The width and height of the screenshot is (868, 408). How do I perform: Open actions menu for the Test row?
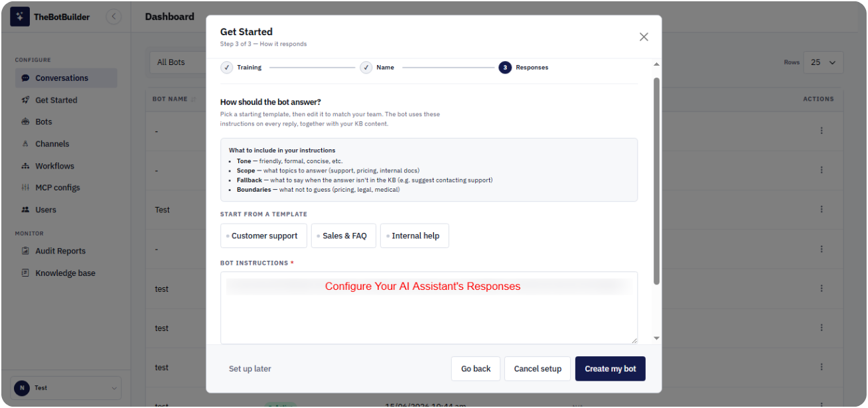pyautogui.click(x=822, y=210)
